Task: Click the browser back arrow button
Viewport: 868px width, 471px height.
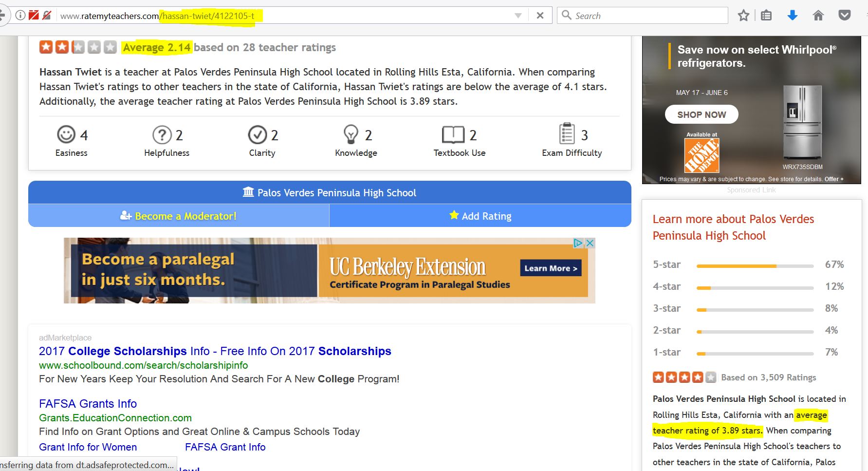Action: pos(2,15)
